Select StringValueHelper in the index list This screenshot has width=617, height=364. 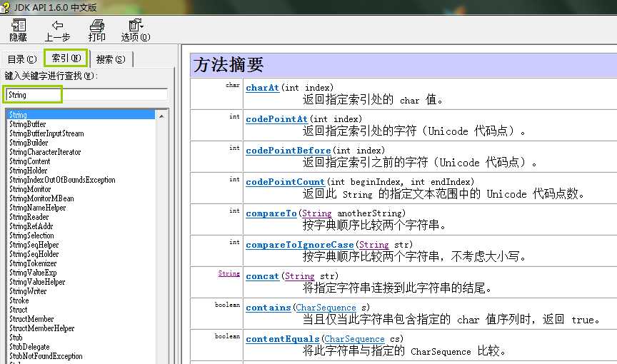pyautogui.click(x=37, y=282)
